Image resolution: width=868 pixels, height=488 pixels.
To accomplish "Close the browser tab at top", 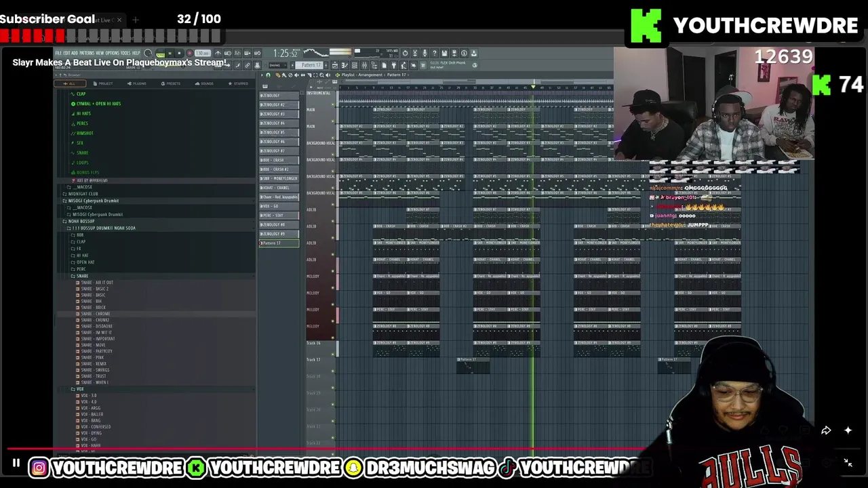I will [119, 20].
